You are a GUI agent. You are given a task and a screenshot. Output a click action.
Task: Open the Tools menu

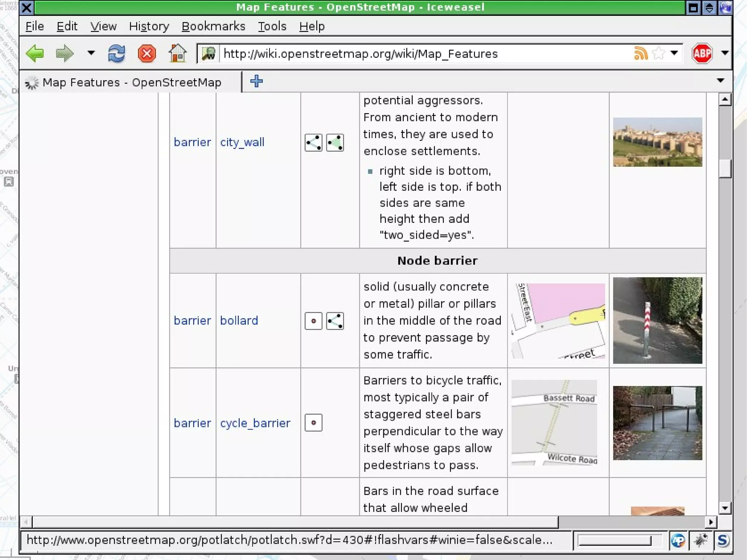(x=272, y=26)
